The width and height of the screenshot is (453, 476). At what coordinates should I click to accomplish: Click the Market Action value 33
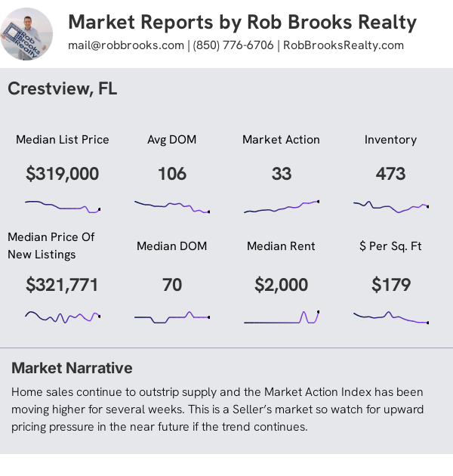pos(282,174)
